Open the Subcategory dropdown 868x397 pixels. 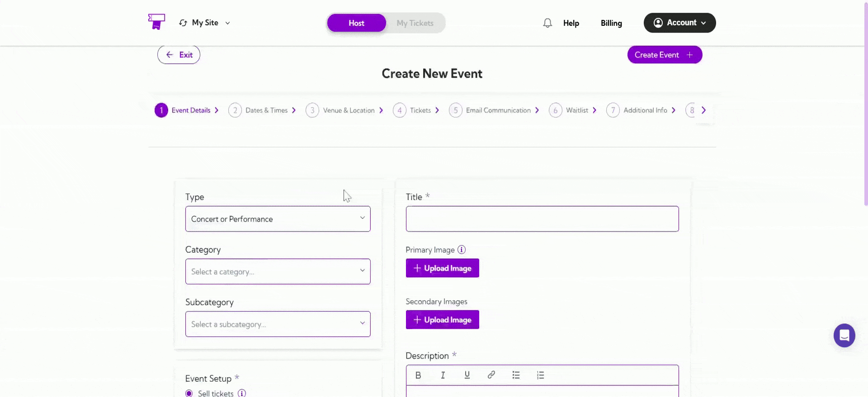[278, 324]
